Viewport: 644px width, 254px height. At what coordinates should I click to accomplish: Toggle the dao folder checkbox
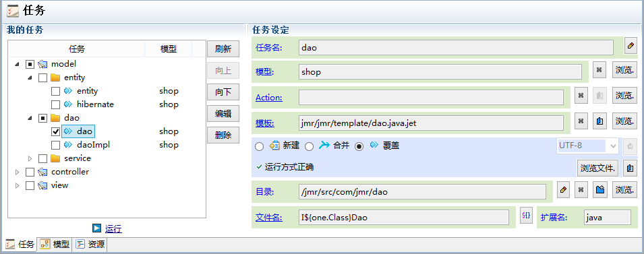coord(42,118)
